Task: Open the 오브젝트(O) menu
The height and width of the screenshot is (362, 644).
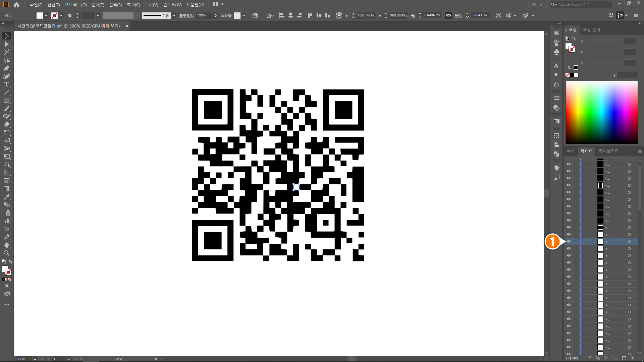Action: pos(75,5)
